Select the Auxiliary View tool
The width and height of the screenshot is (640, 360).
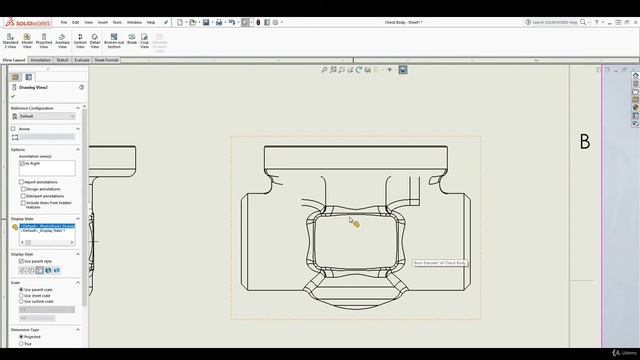[62, 41]
